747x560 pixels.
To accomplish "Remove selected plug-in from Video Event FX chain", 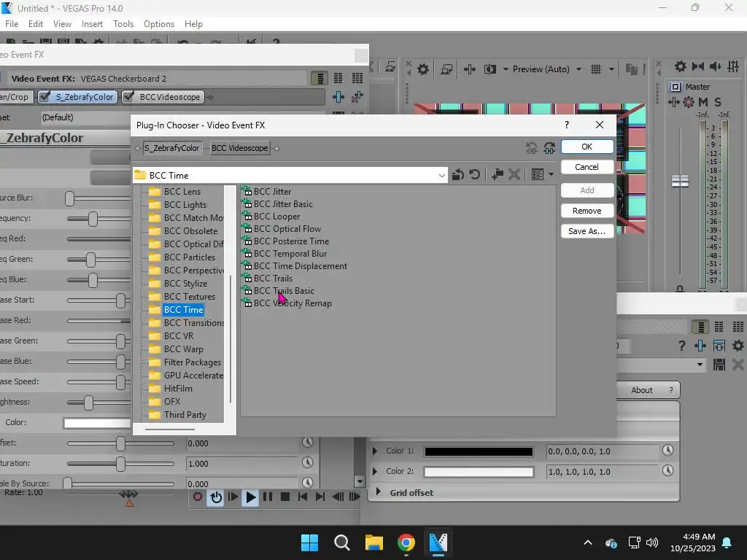I will click(x=357, y=97).
